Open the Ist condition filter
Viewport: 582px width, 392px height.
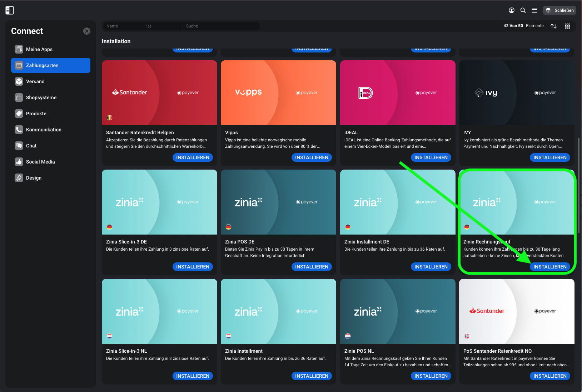tap(163, 26)
